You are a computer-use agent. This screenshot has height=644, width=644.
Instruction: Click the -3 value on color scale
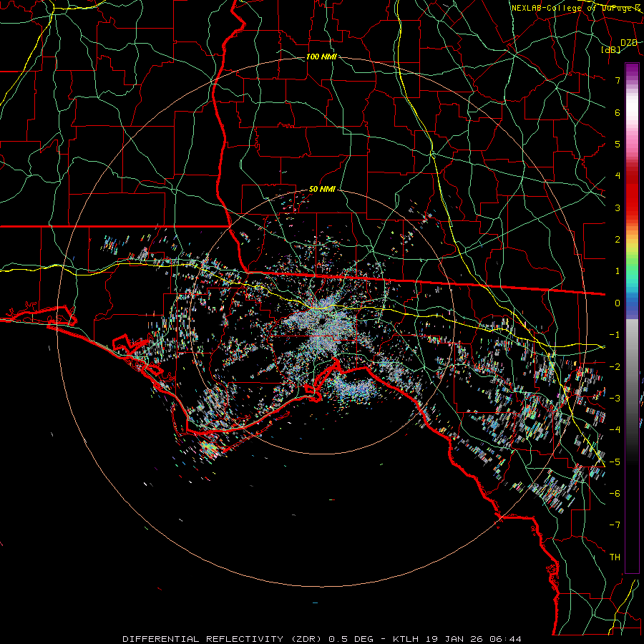(615, 398)
